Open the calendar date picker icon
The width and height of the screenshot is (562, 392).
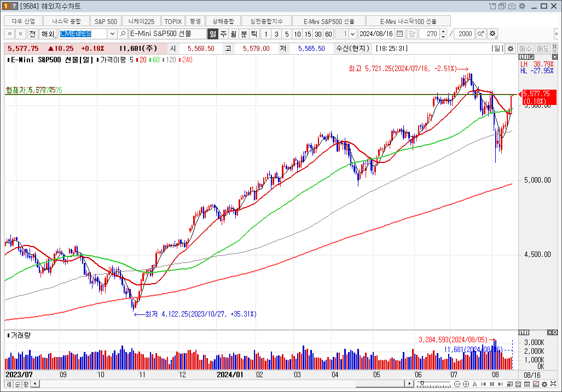coord(399,34)
